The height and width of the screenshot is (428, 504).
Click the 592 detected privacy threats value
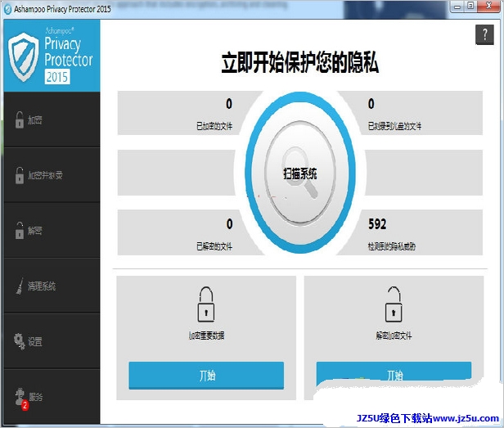[x=377, y=224]
